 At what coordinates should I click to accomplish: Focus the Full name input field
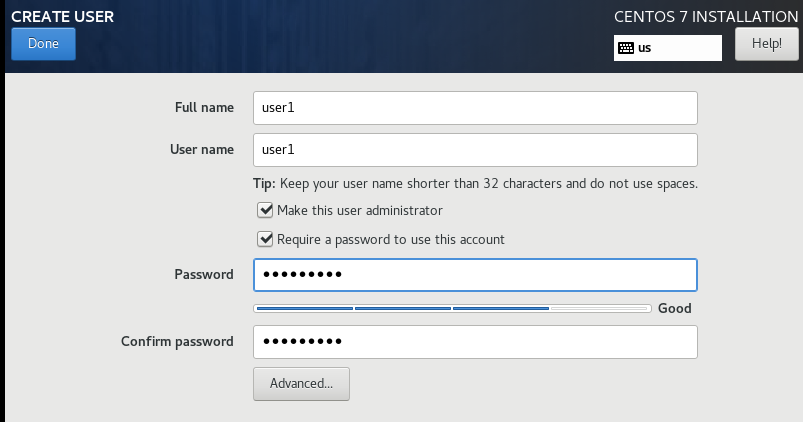point(475,108)
